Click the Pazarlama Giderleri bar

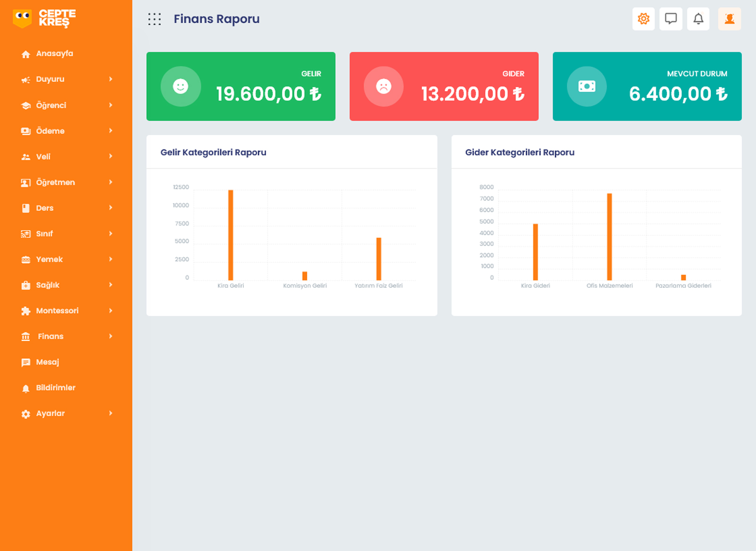[x=683, y=277]
